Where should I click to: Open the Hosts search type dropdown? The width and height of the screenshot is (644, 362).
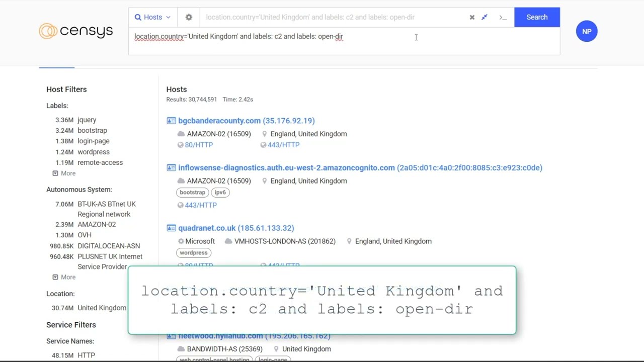152,17
